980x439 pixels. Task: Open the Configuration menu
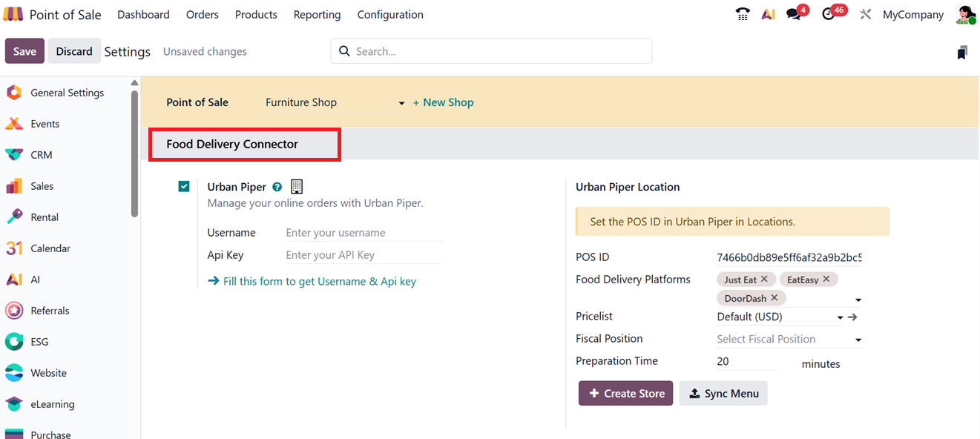pyautogui.click(x=390, y=15)
